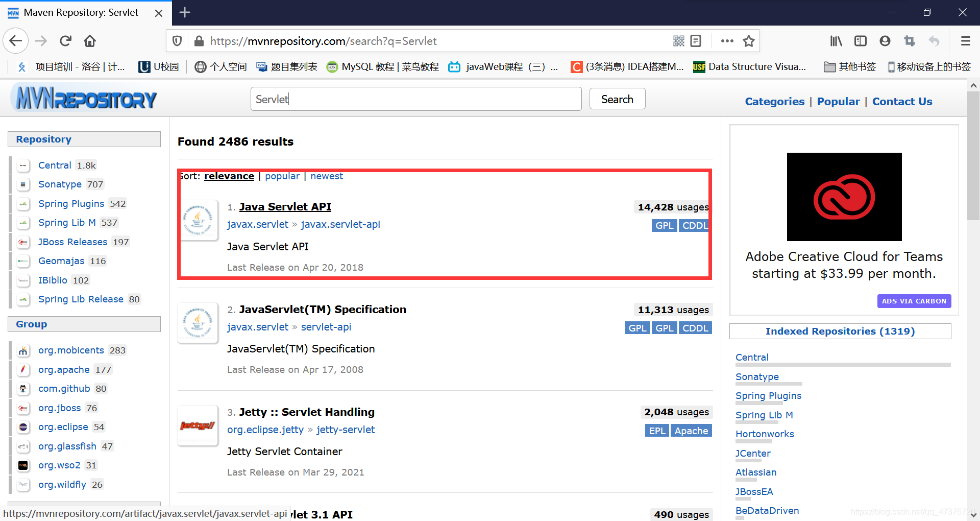This screenshot has height=521, width=980.
Task: Open the Categories link
Action: click(x=774, y=102)
